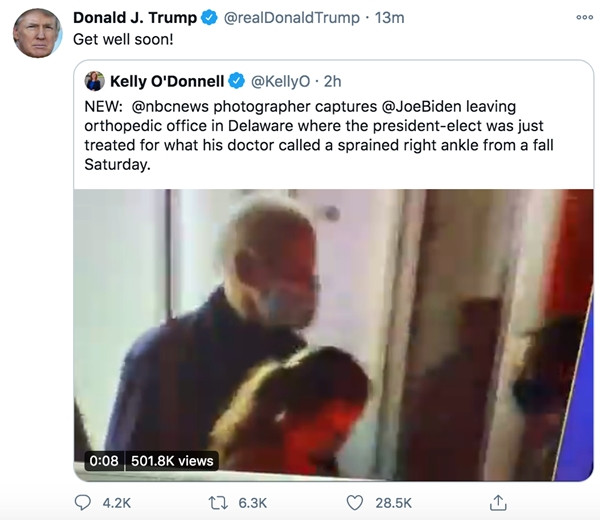Click the 6.3K retweet count
Image resolution: width=600 pixels, height=520 pixels.
coord(254,502)
